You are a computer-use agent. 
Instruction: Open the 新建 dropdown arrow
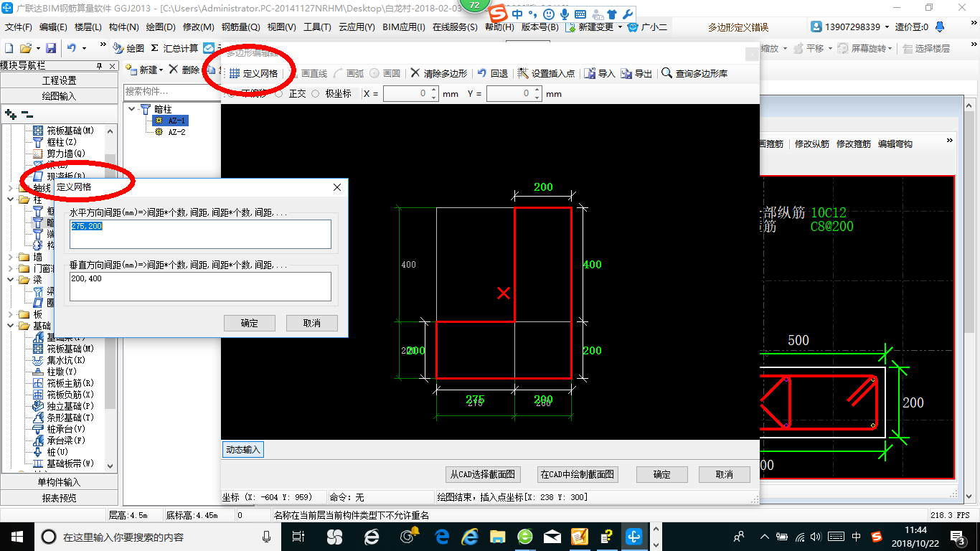pos(161,70)
